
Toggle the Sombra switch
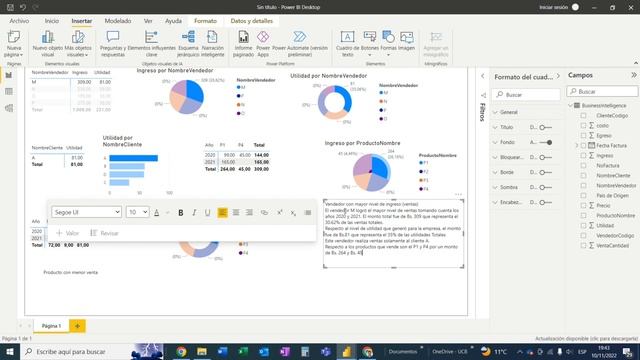[545, 187]
